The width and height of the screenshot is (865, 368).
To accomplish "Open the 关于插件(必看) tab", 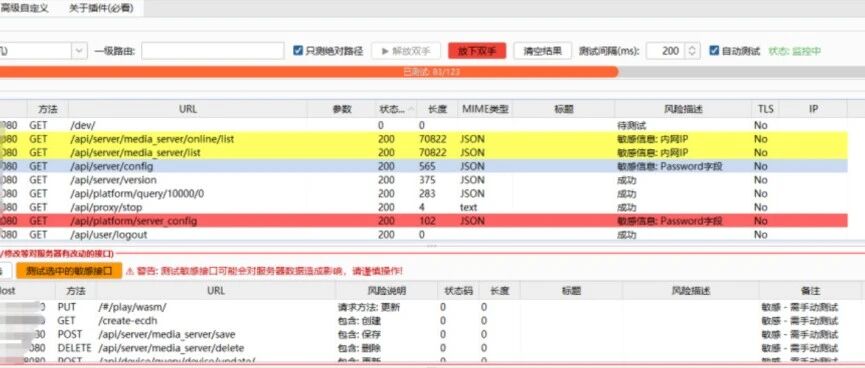I will (x=101, y=8).
